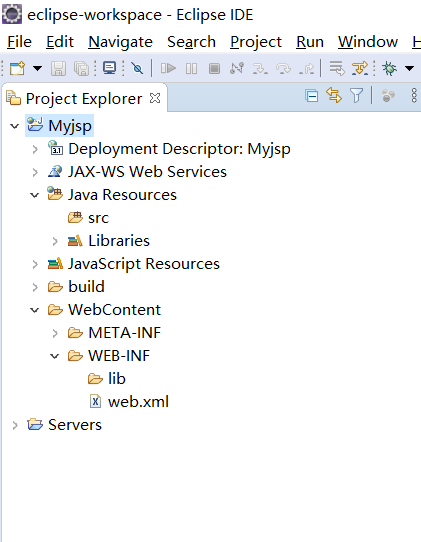The image size is (421, 542).
Task: Click the New wizard toolbar icon
Action: point(17,68)
